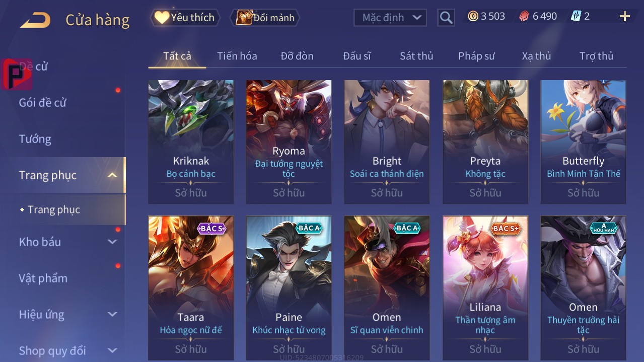Select the Tiến hóa filter tab

[x=237, y=56]
